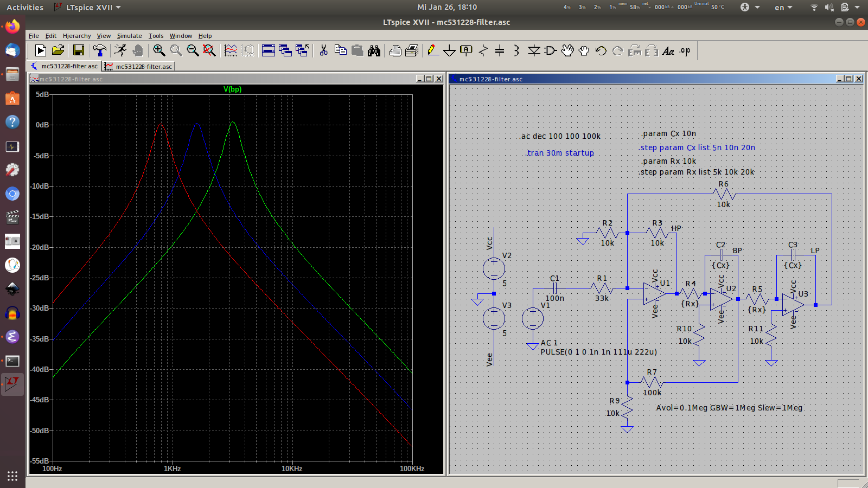Open the accessibility menu in top bar
Screen dimensions: 868x488
click(750, 8)
